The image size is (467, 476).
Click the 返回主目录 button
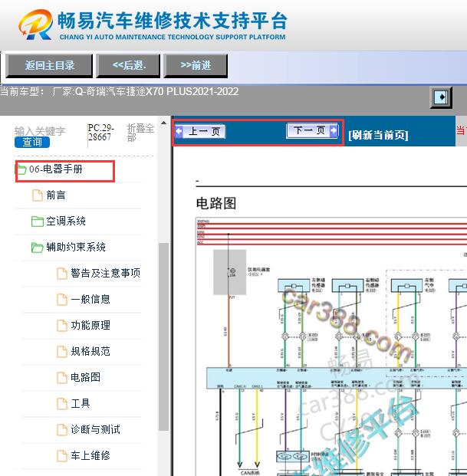pyautogui.click(x=49, y=66)
